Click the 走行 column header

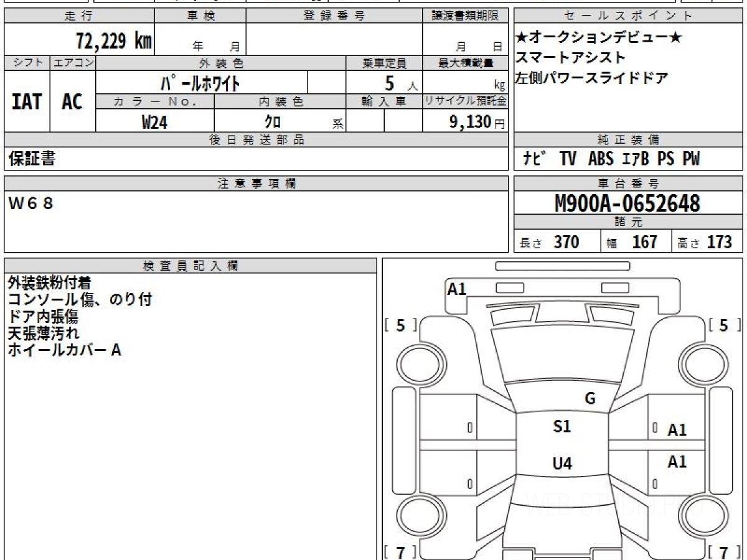79,16
